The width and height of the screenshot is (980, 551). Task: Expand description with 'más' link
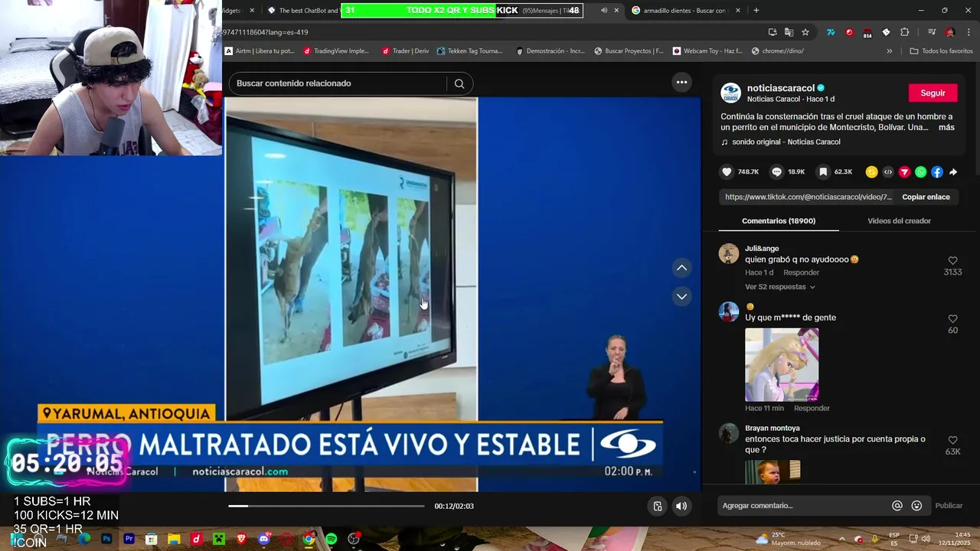click(946, 127)
